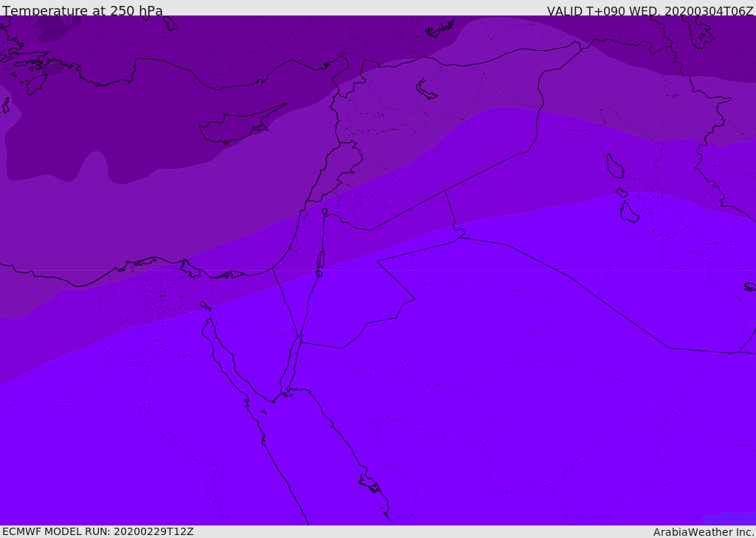
Task: Click the 'ECMWF MODEL RUN: 20200229T12Z' label
Action: (x=98, y=532)
